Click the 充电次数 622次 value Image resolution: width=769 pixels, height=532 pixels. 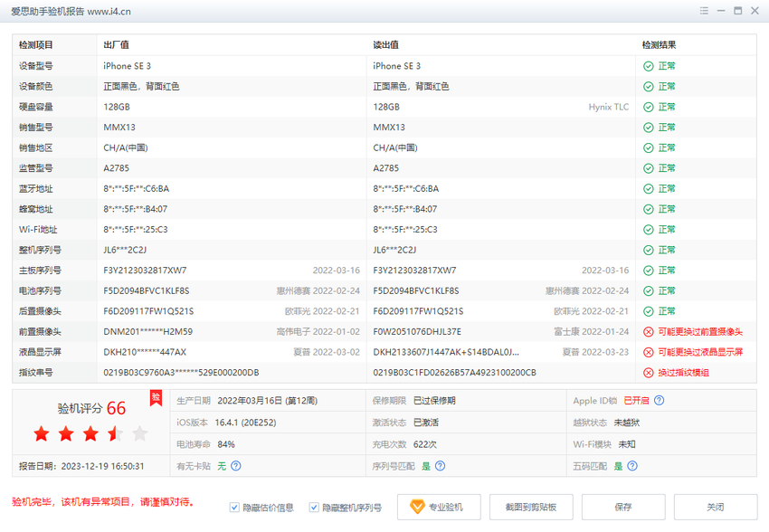[424, 444]
